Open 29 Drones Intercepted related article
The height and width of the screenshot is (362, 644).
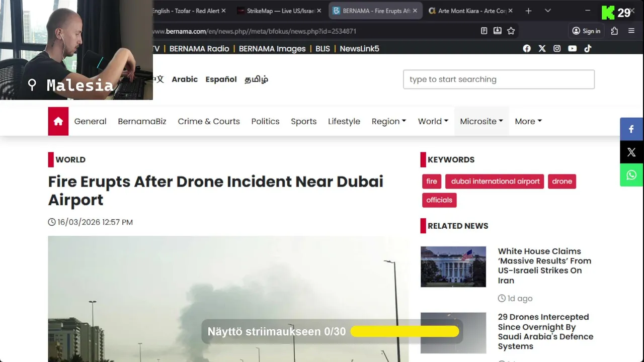pyautogui.click(x=545, y=332)
